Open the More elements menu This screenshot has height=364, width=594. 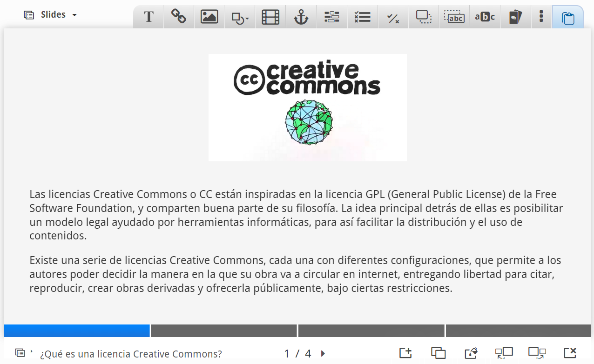541,17
